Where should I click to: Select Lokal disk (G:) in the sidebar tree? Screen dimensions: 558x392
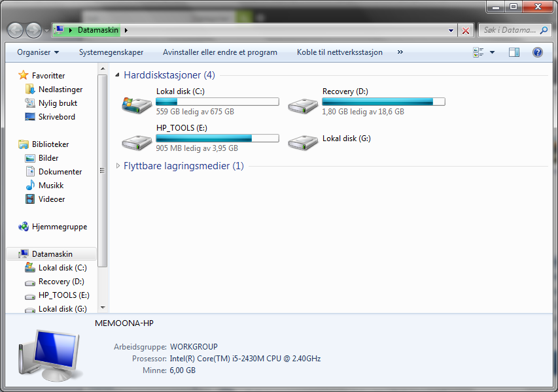(63, 309)
